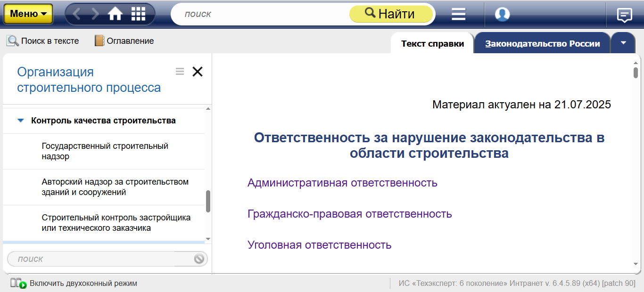Select Строительный контроль застройщика item
Screen dimensions: 644x292
pyautogui.click(x=104, y=223)
